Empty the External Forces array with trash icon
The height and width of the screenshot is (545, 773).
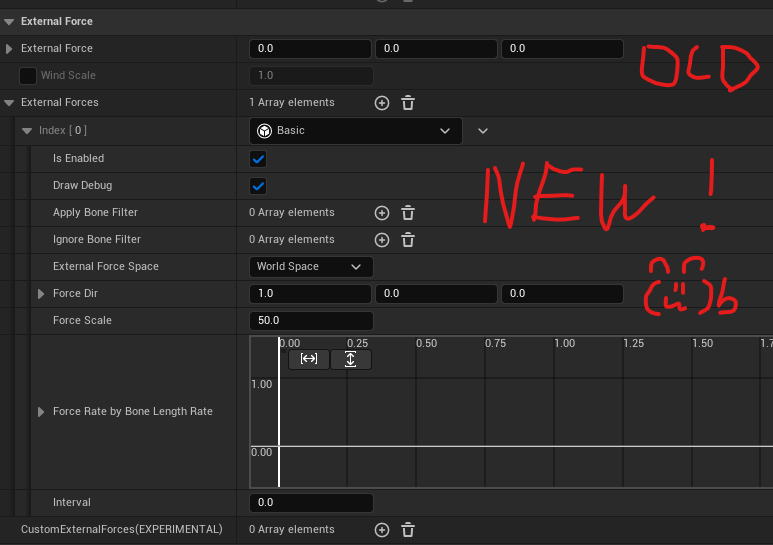click(x=408, y=103)
